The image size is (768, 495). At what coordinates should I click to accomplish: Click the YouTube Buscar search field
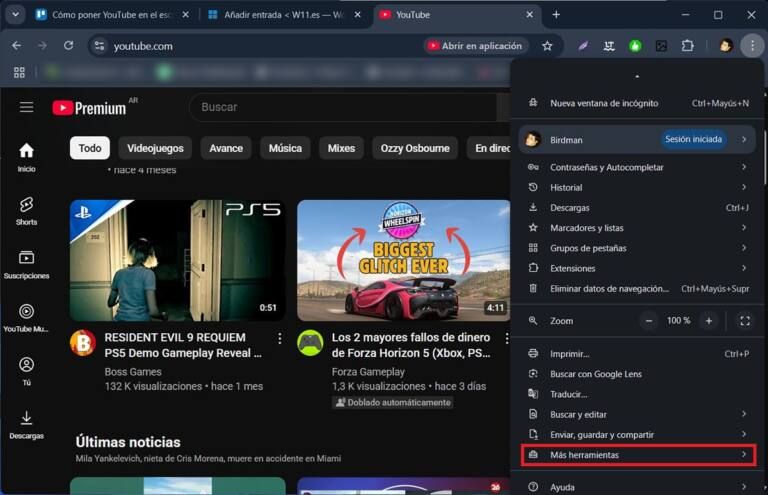point(343,107)
